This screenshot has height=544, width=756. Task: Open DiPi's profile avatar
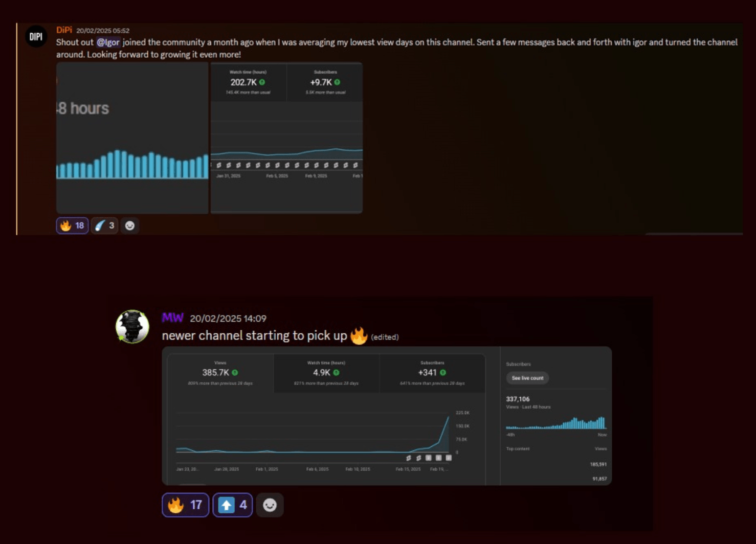[x=36, y=37]
